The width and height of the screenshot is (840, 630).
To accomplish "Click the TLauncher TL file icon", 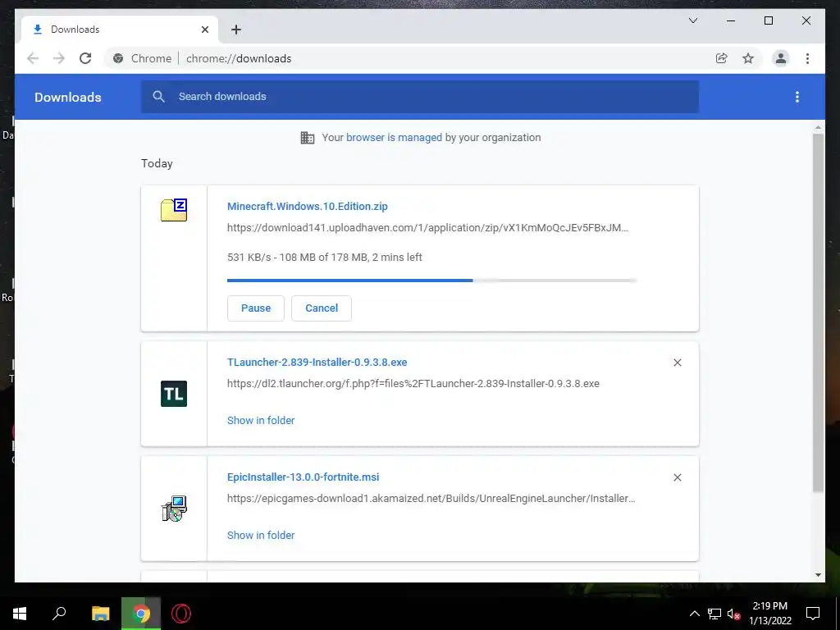I will click(174, 394).
